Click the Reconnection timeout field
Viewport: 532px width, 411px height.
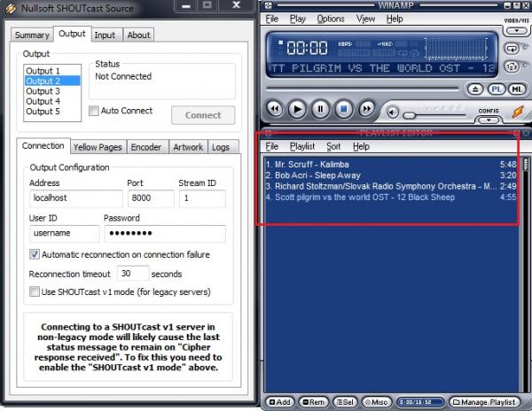click(133, 274)
